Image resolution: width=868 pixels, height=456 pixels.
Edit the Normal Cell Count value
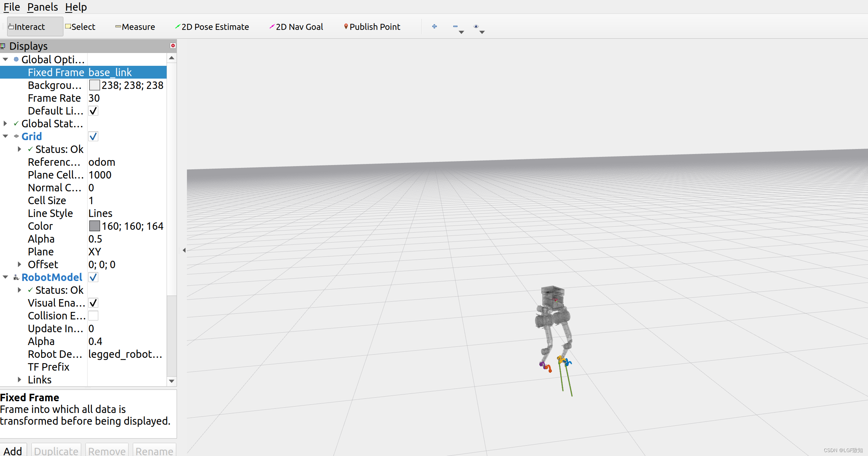[127, 188]
